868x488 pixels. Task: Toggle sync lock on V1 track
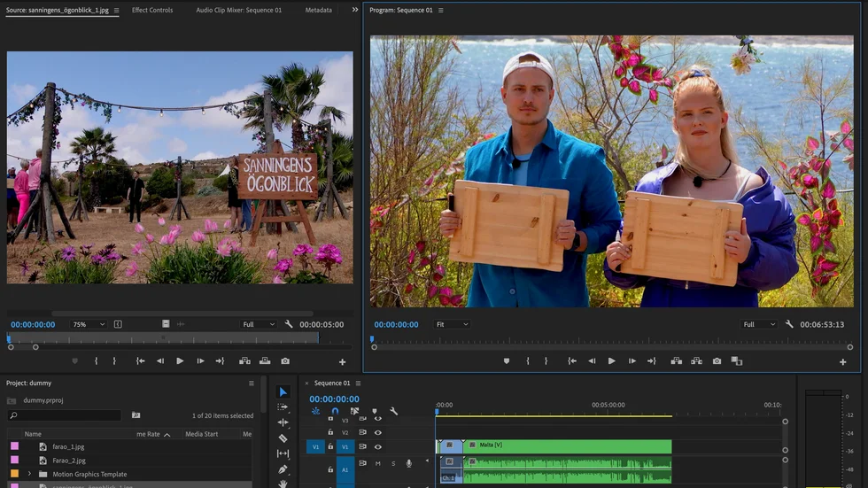click(x=362, y=446)
